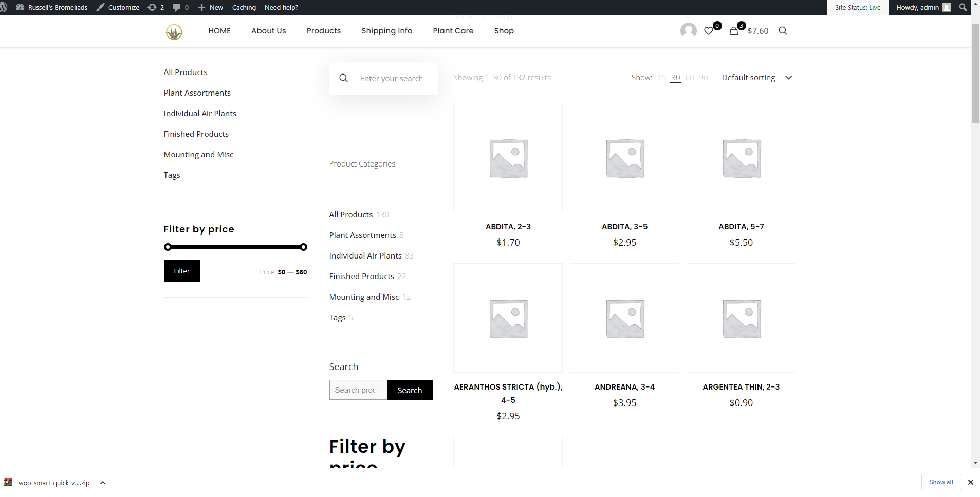Open the Shipping Info page
The width and height of the screenshot is (980, 497).
point(387,31)
